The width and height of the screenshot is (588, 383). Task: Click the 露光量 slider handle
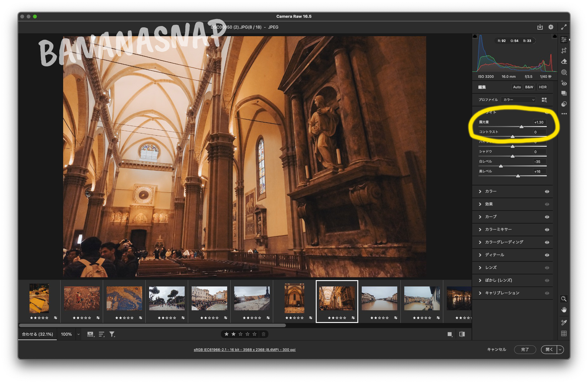(x=521, y=127)
